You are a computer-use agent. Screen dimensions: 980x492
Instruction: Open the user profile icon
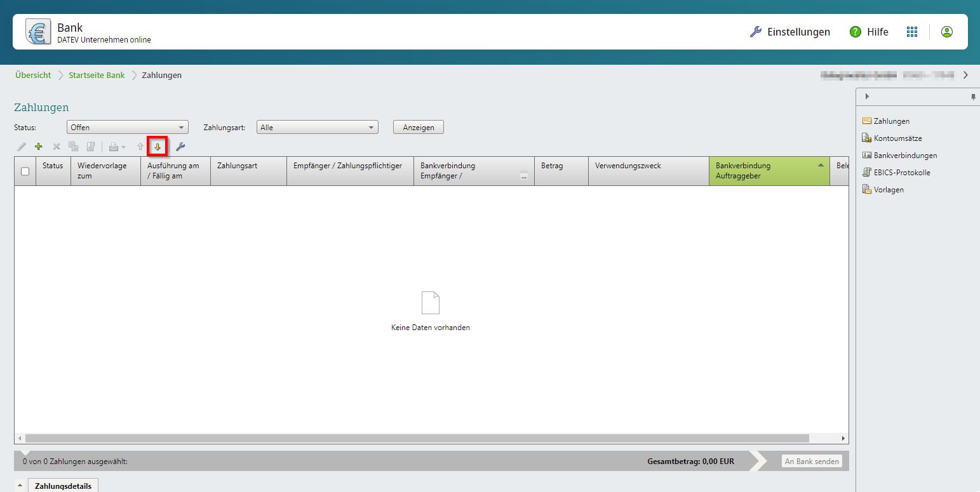coord(946,32)
